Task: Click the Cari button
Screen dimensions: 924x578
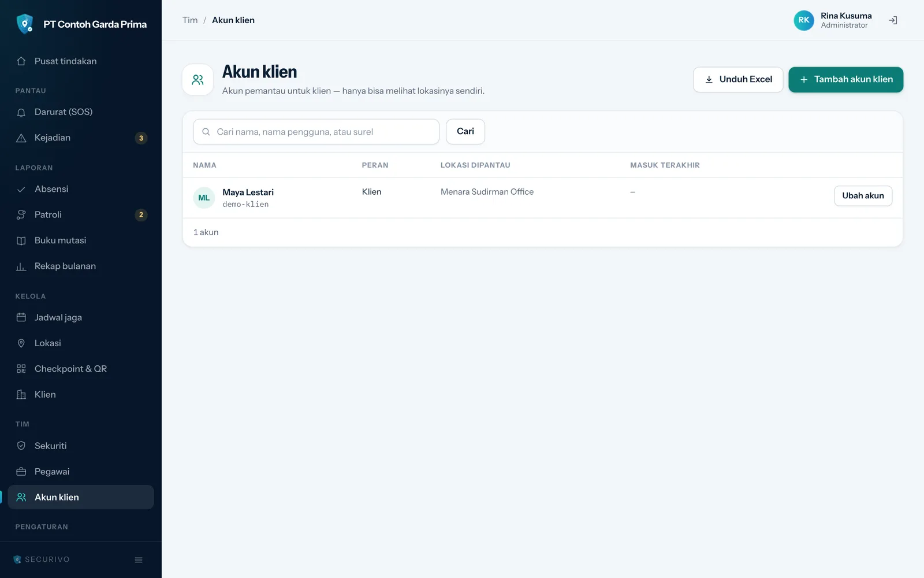Action: tap(465, 132)
